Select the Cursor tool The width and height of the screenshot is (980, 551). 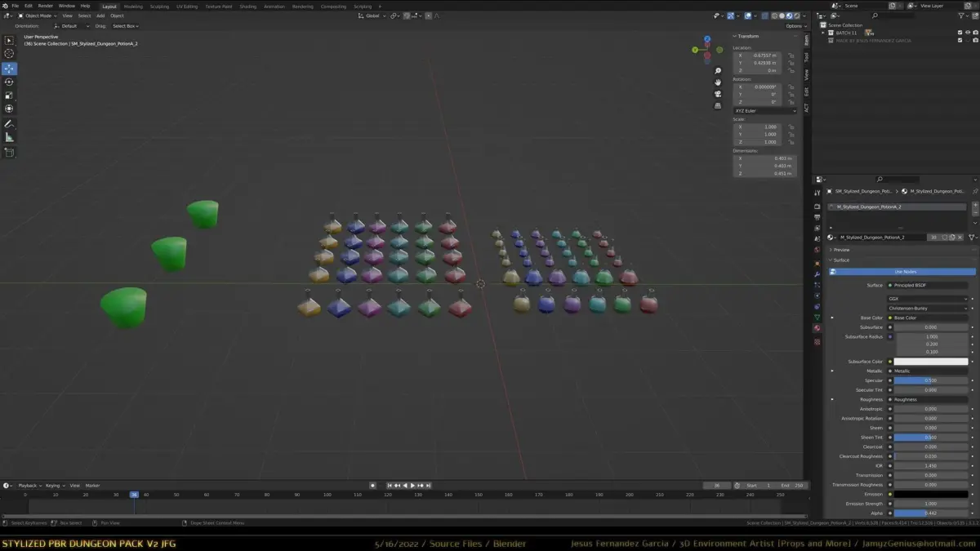[x=10, y=54]
